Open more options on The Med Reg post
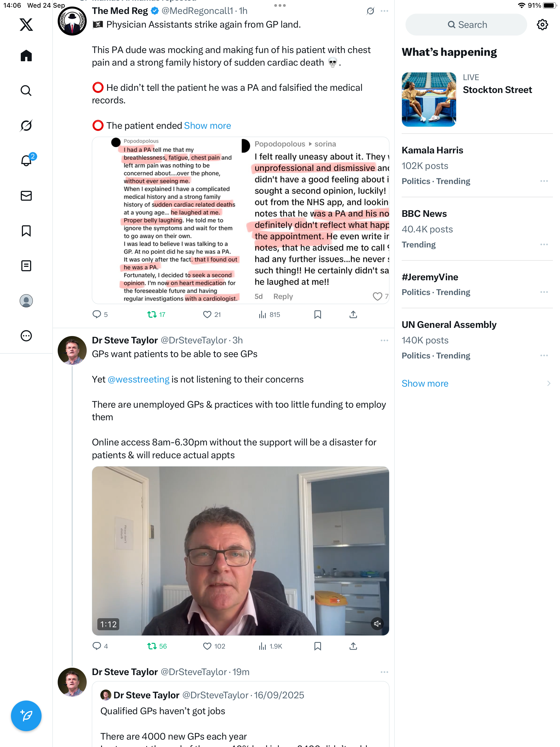 click(384, 11)
